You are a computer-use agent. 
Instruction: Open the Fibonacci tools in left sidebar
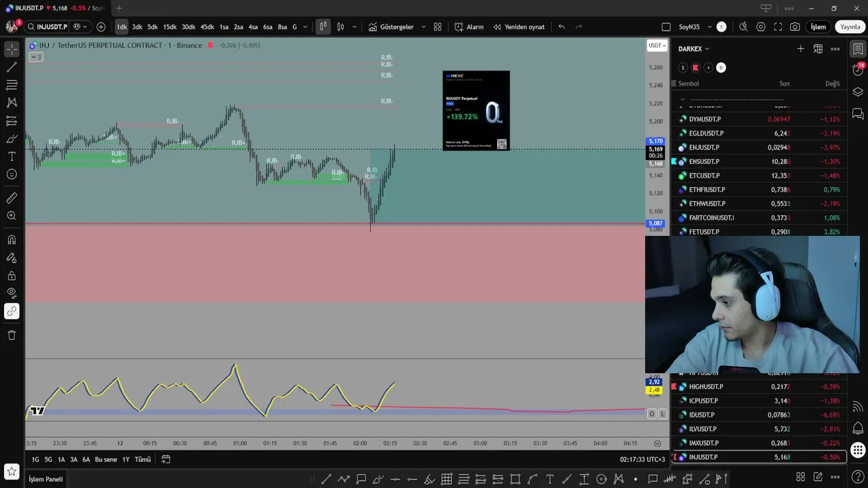click(x=12, y=85)
